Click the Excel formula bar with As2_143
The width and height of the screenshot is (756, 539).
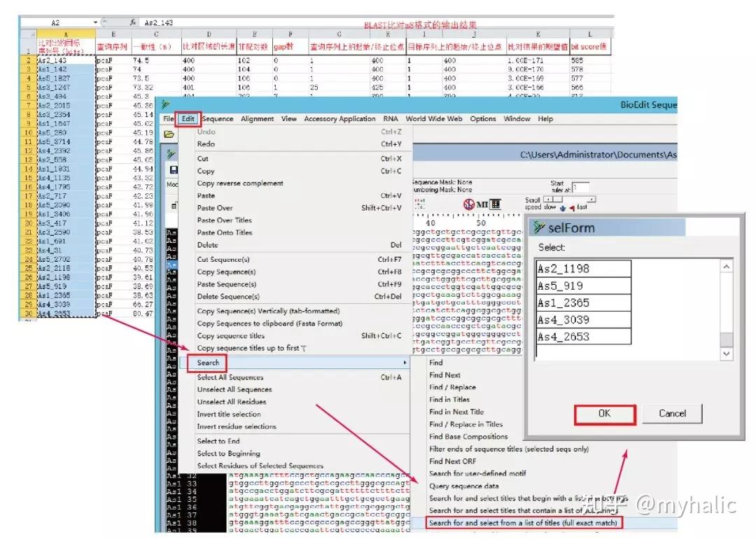(x=376, y=22)
